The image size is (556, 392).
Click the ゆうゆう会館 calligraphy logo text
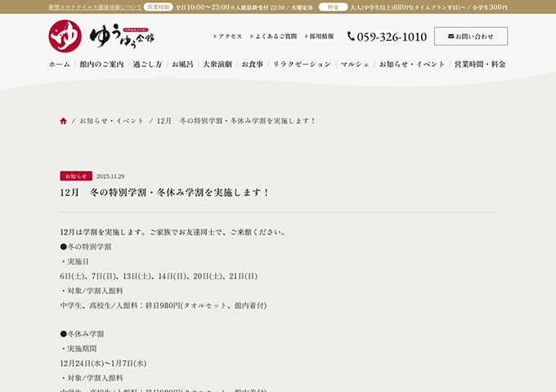point(122,38)
